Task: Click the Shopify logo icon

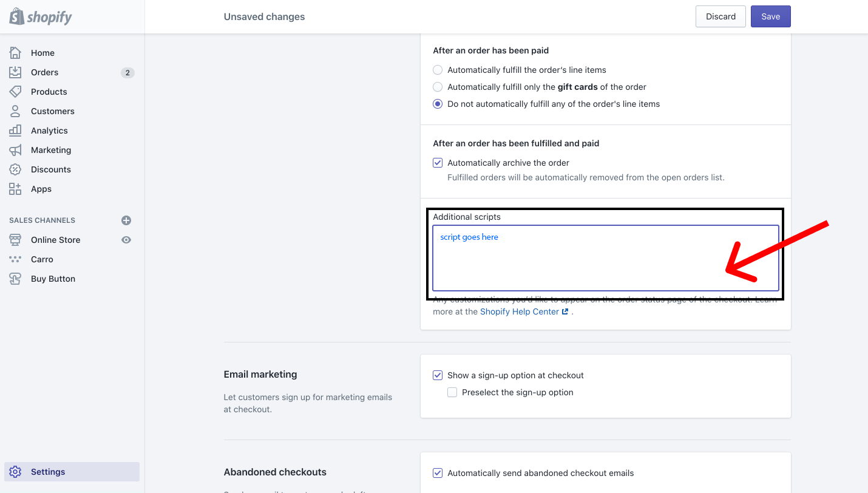Action: 16,16
